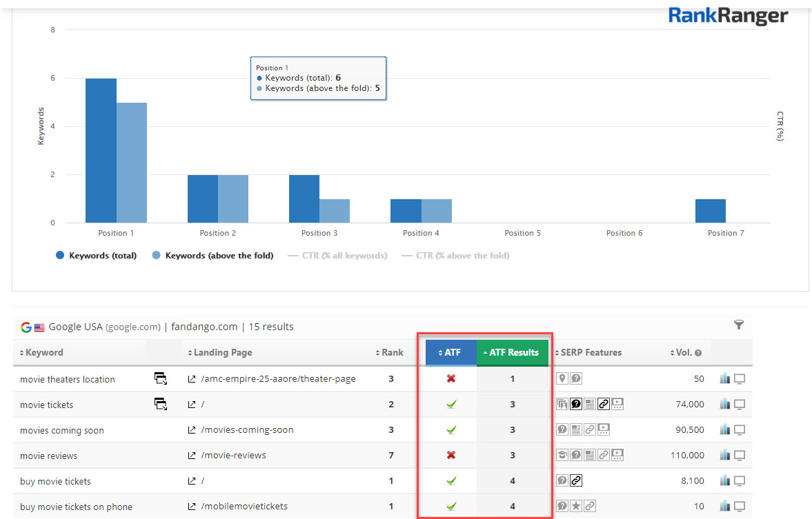Viewport: 812px width, 519px height.
Task: Click monitor icon in movie tickets row
Action: [740, 405]
